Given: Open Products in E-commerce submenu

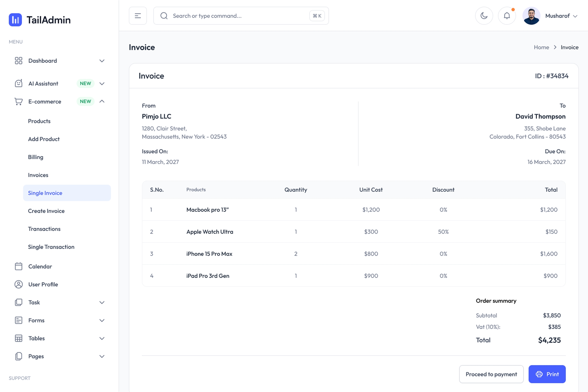Looking at the screenshot, I should (39, 121).
